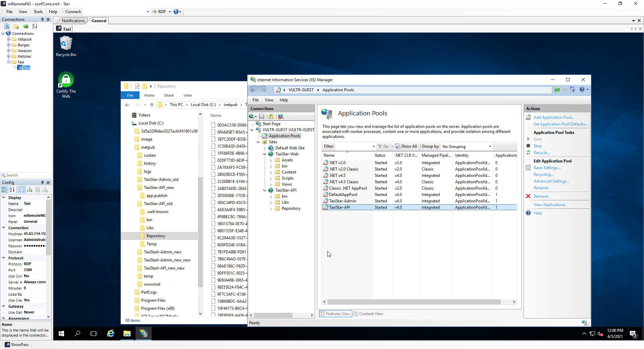Open the Windows Start menu

pos(61,334)
